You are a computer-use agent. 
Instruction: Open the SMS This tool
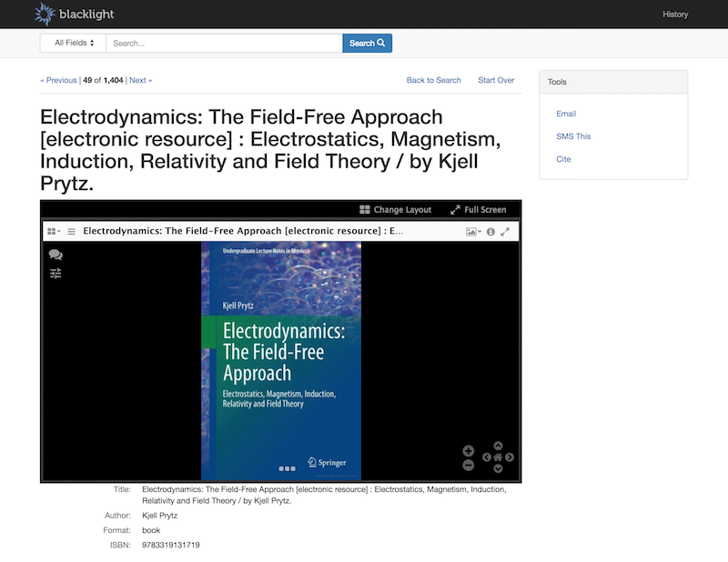click(573, 136)
